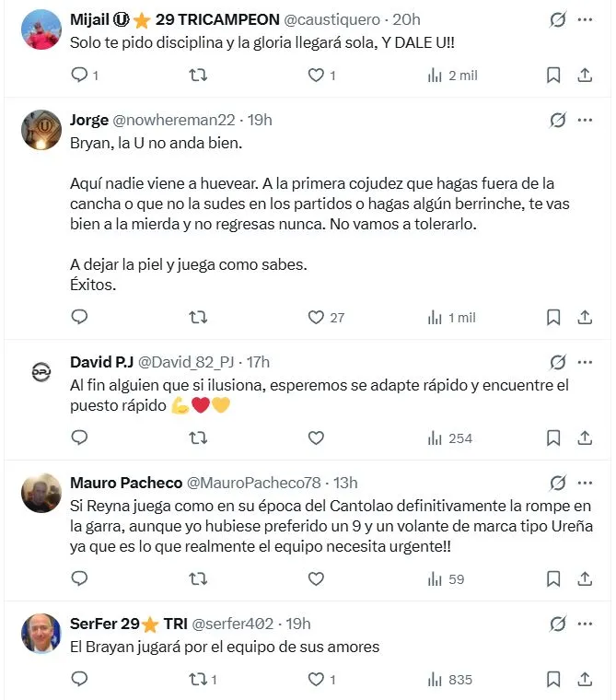This screenshot has width=616, height=700.
Task: Open @nowhereman22 profile handle
Action: [x=173, y=120]
